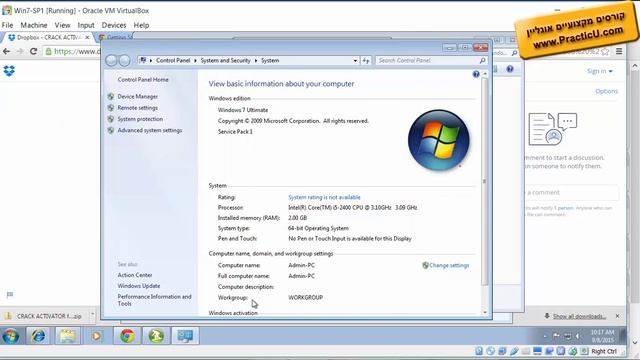
Task: Click VirtualBox optical disk status icon
Action: coord(490,351)
